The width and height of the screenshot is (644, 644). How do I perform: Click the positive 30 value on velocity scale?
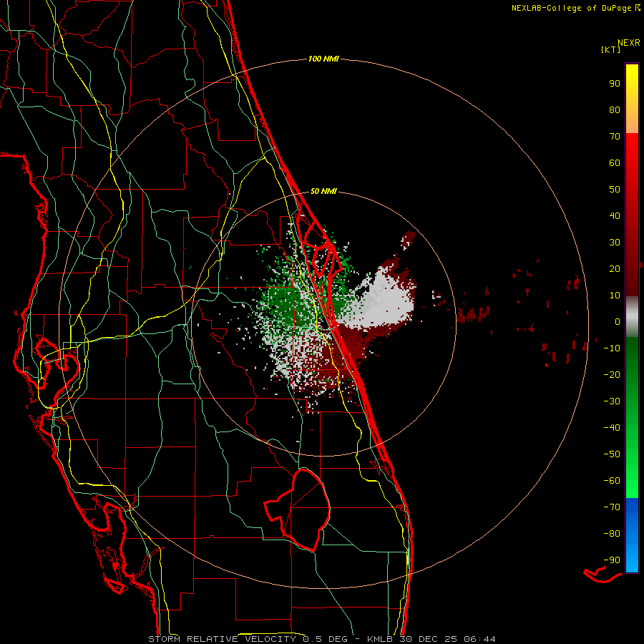coord(615,243)
